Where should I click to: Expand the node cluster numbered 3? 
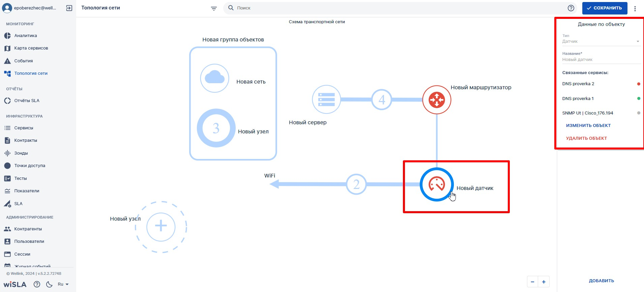(x=216, y=128)
